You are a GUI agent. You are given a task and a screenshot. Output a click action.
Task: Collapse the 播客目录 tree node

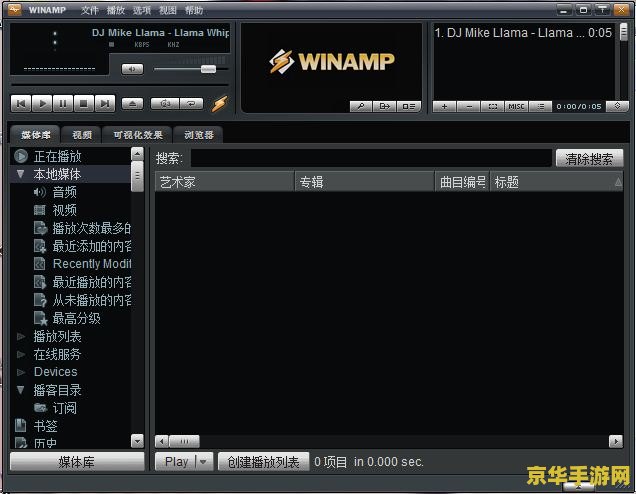tap(21, 390)
